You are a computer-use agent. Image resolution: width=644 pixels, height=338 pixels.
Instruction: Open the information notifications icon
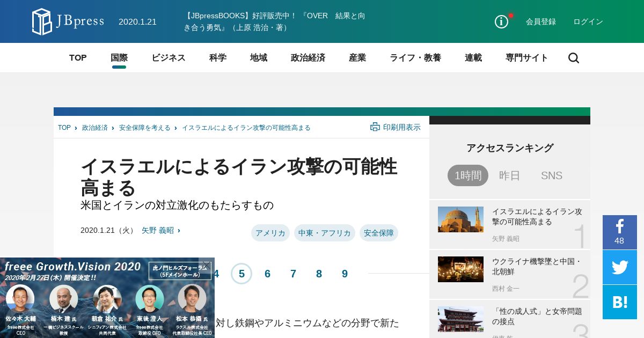pos(501,21)
